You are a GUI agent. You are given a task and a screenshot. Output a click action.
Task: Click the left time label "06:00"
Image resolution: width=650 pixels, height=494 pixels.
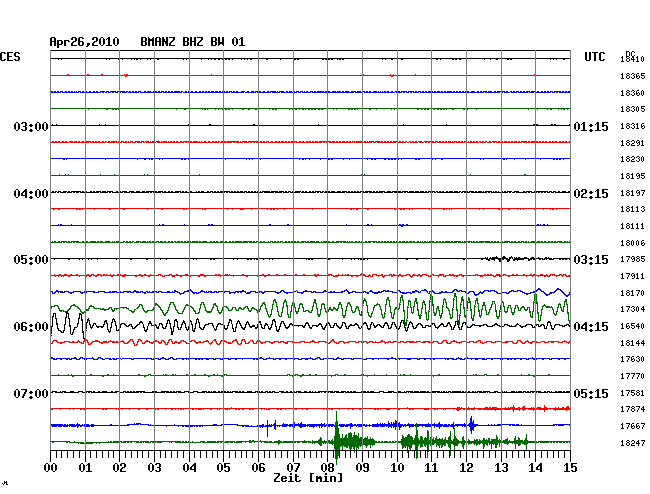(x=31, y=327)
